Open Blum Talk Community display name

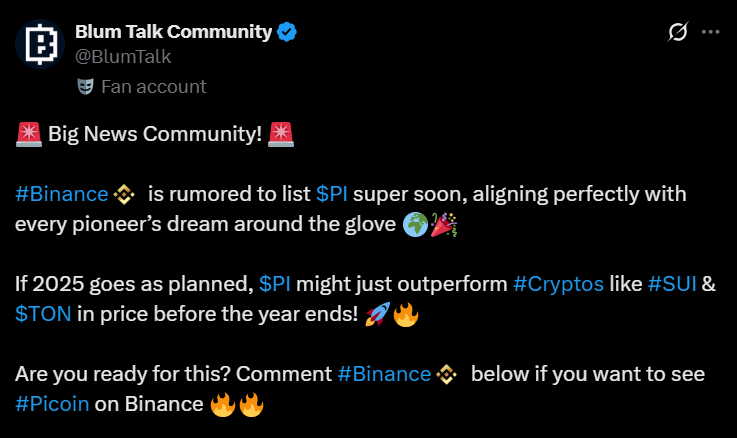[x=173, y=32]
